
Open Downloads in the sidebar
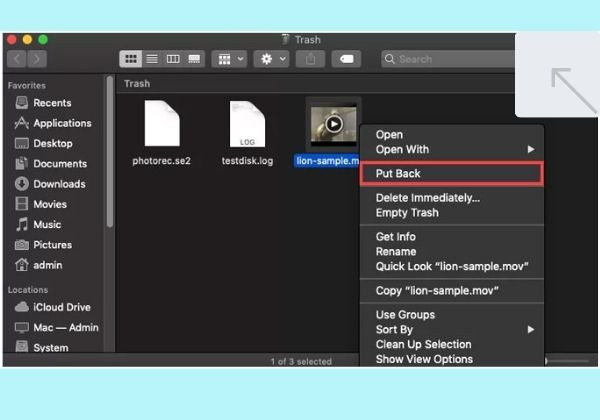coord(50,184)
